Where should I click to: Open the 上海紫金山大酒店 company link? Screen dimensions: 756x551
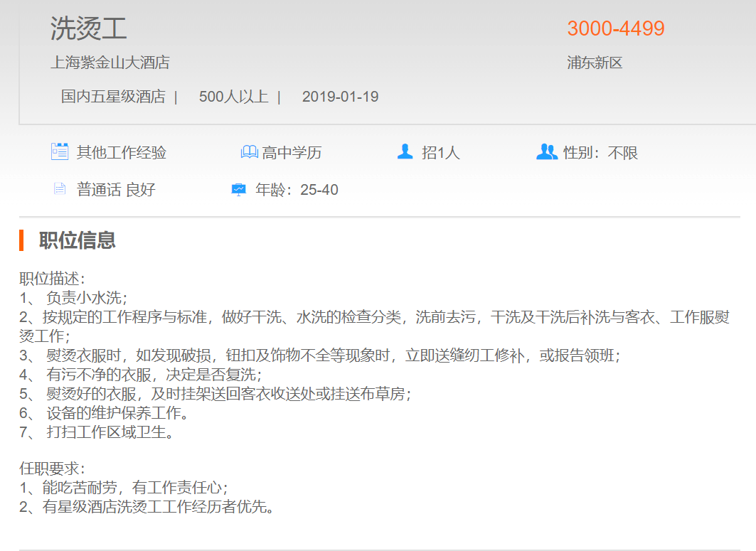(x=110, y=63)
